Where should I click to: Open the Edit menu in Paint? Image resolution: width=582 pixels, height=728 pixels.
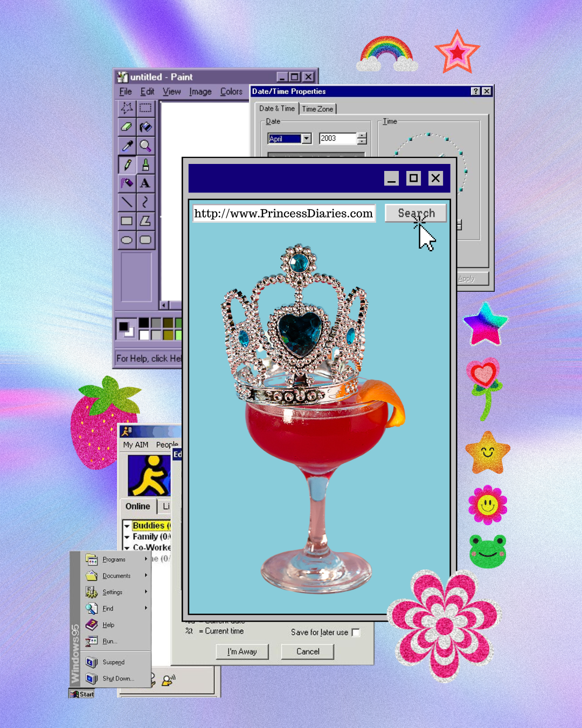[x=147, y=92]
